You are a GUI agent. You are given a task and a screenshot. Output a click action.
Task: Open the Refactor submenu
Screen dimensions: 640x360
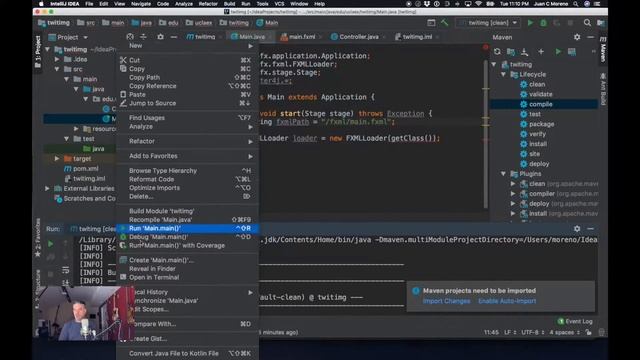coord(188,141)
